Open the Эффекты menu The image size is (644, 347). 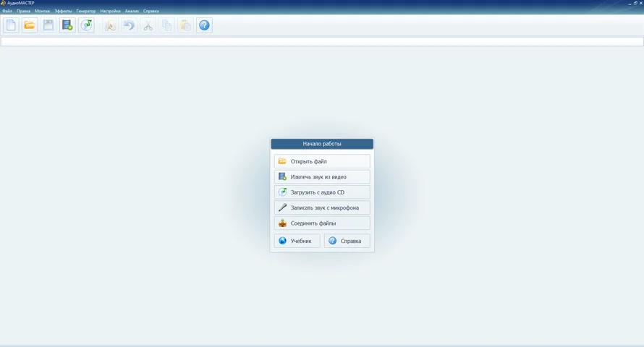63,11
